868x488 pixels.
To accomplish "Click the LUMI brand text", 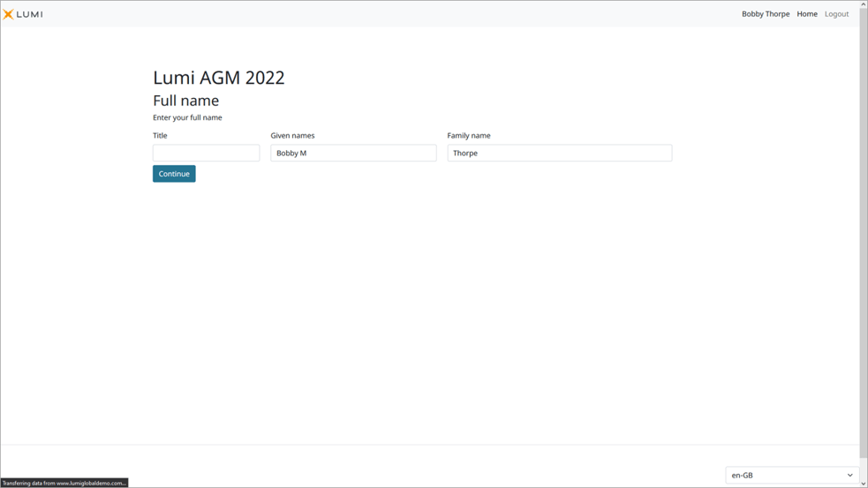I will pos(30,14).
